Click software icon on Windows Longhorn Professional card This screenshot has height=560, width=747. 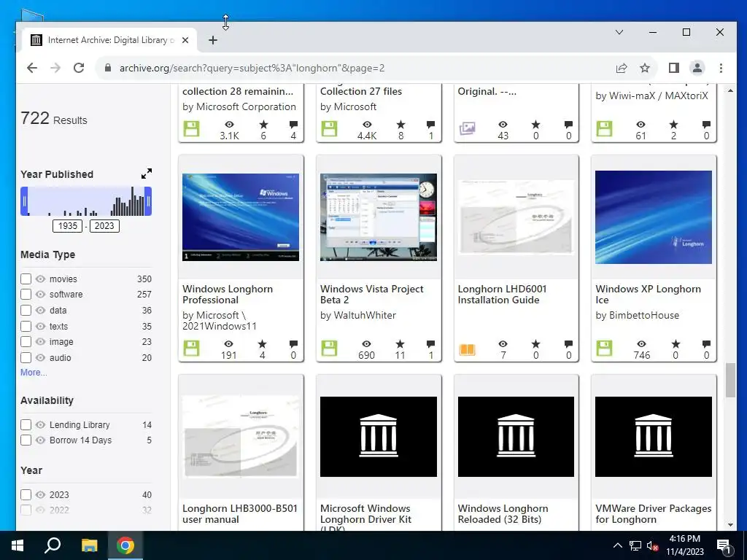192,348
